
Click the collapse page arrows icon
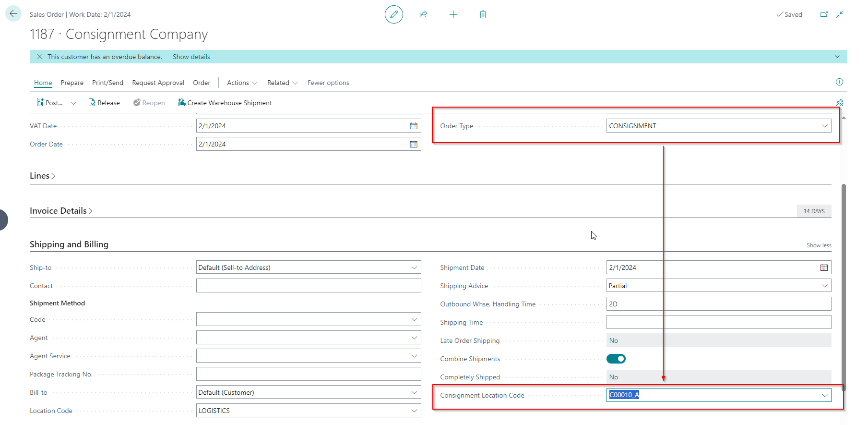click(840, 14)
